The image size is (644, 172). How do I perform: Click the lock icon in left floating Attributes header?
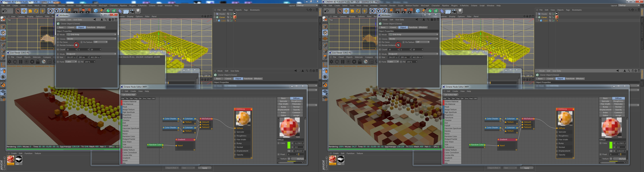(110, 19)
